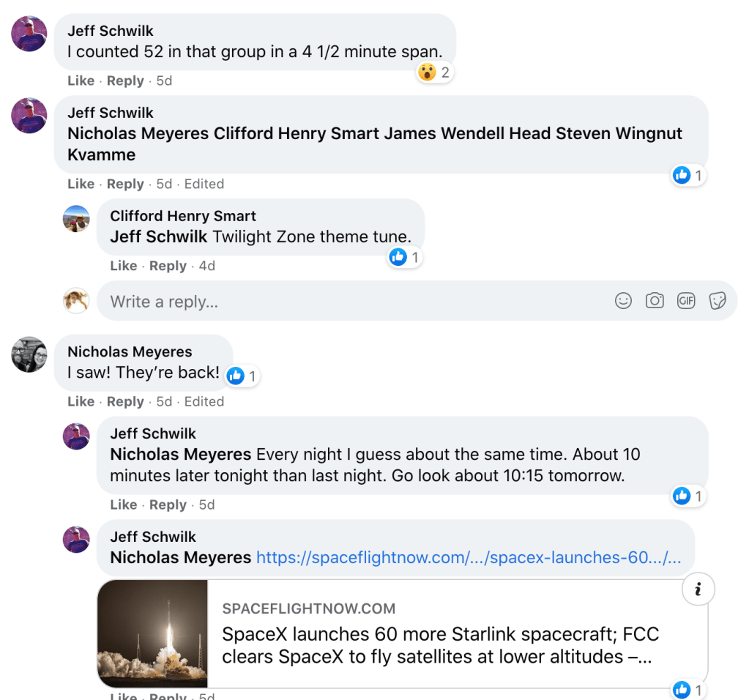Open the emoji picker in reply box
This screenshot has width=749, height=700.
coord(623,301)
